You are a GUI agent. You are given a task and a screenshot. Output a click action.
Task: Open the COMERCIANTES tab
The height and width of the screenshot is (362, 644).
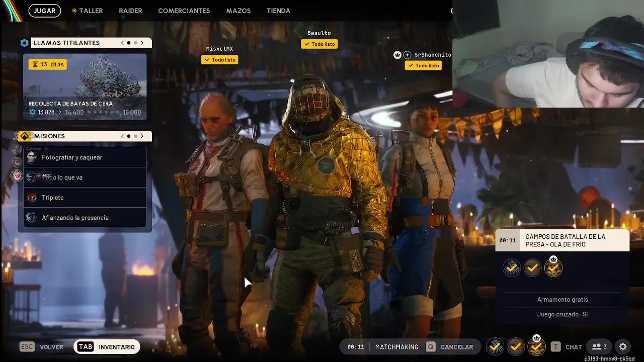[184, 11]
